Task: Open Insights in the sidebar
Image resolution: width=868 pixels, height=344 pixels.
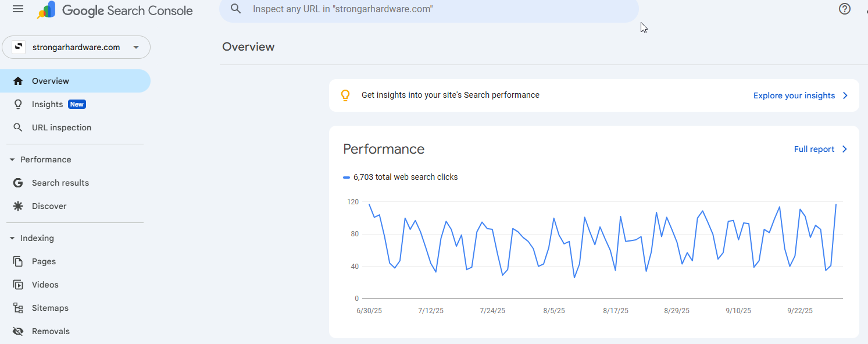Action: (x=47, y=104)
